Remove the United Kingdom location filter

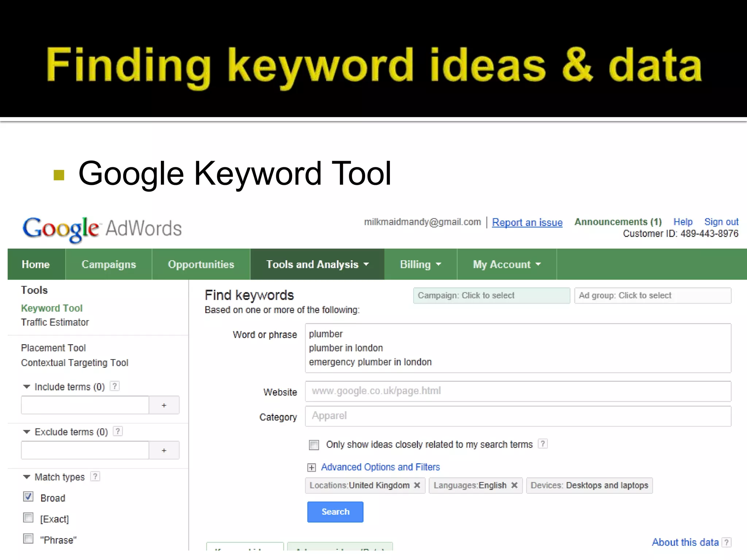[417, 485]
